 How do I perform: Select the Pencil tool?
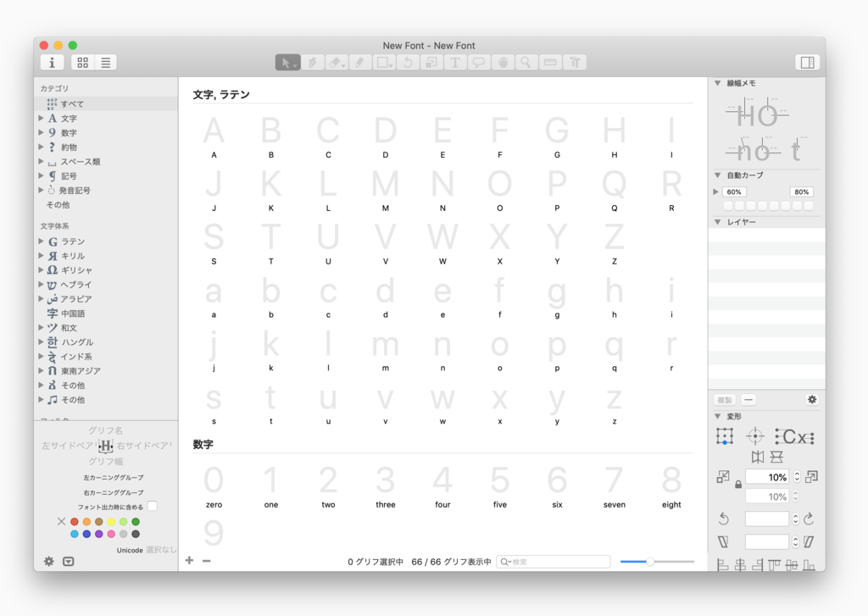[359, 63]
